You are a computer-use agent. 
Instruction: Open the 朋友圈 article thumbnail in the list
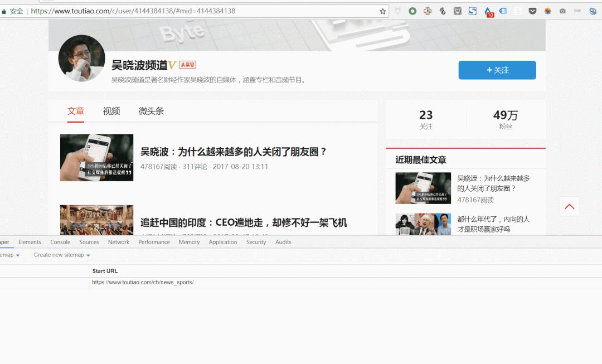point(97,157)
